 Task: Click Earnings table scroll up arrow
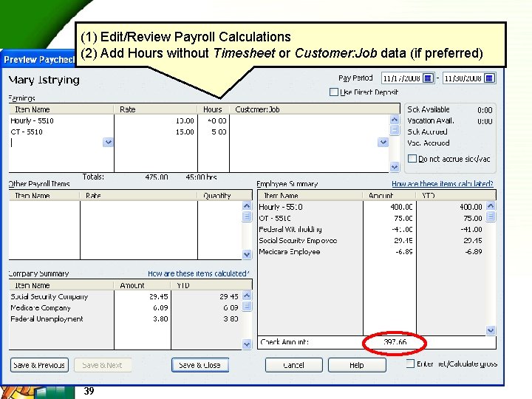point(395,120)
